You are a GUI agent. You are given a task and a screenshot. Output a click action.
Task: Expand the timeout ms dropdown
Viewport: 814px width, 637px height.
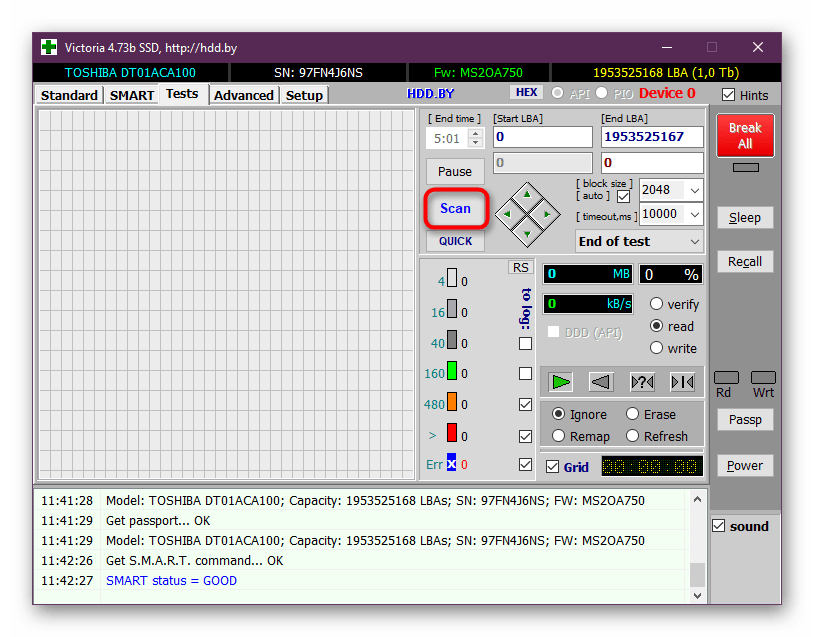coord(694,214)
